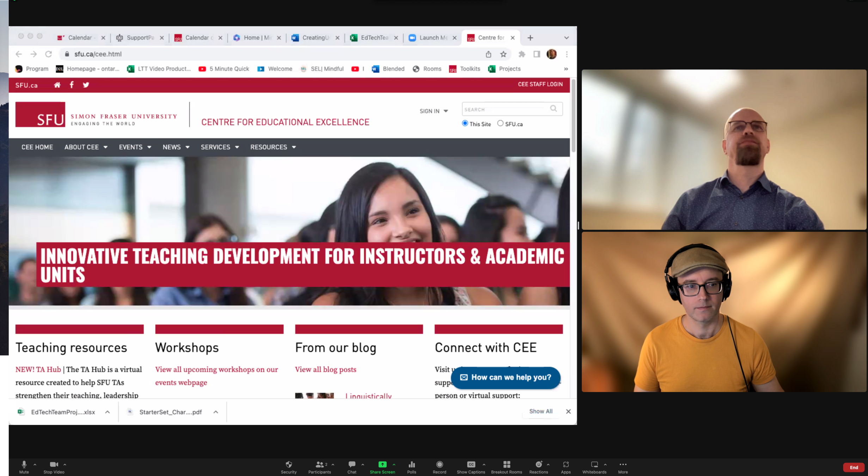Expand the SIGN IN dropdown

pyautogui.click(x=434, y=111)
